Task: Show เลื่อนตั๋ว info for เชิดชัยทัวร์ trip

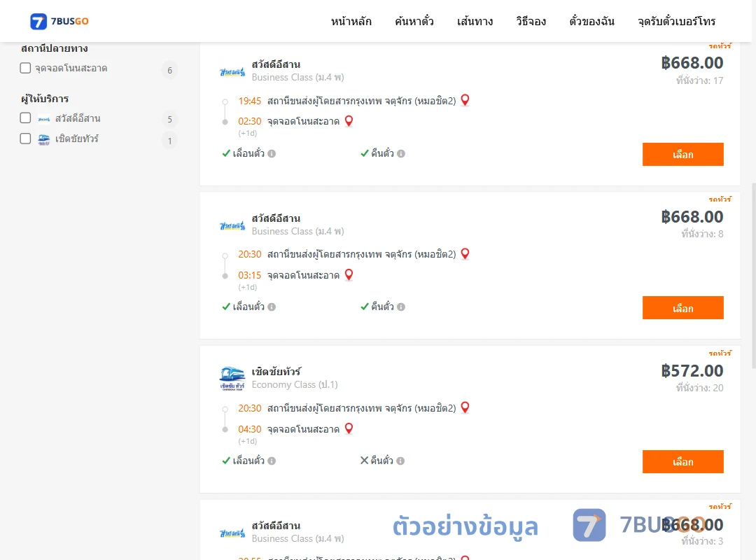Action: pyautogui.click(x=272, y=461)
